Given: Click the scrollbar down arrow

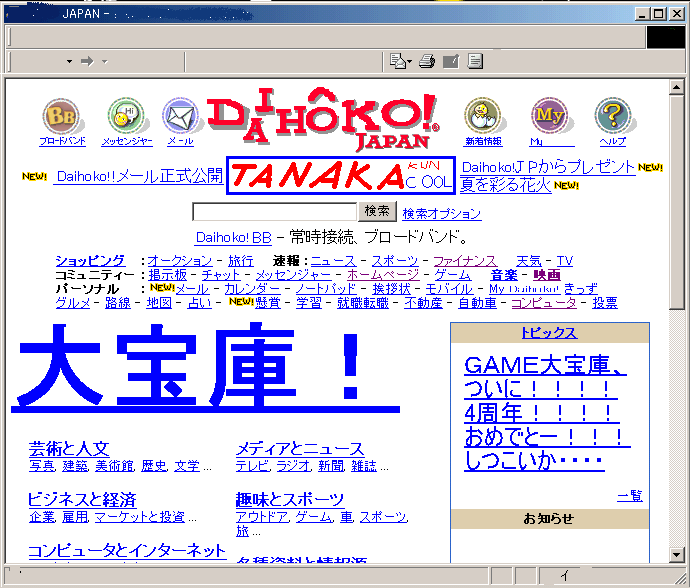Looking at the screenshot, I should pos(676,555).
